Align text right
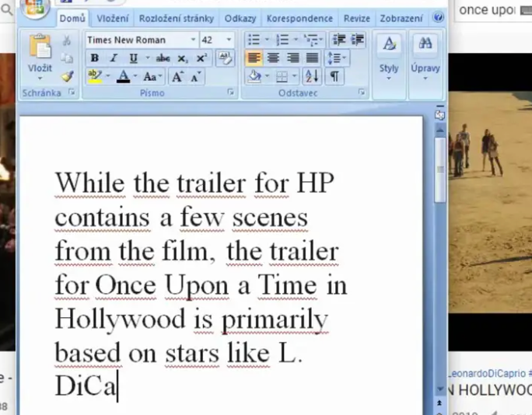Viewport: 532px width, 415px height. 292,58
